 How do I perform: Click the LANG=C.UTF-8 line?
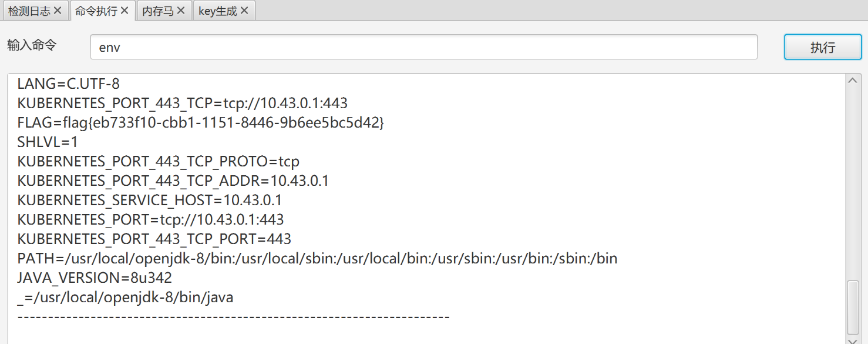(x=68, y=84)
